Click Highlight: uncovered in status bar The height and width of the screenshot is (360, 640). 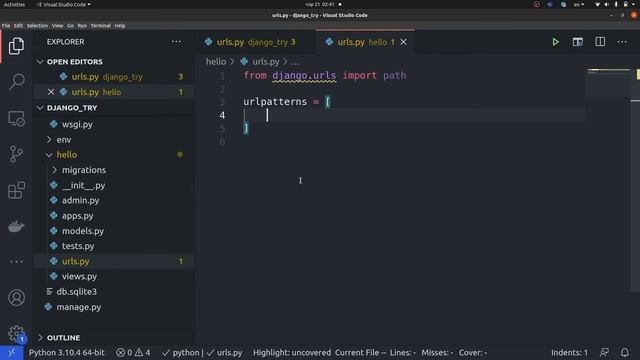(292, 353)
